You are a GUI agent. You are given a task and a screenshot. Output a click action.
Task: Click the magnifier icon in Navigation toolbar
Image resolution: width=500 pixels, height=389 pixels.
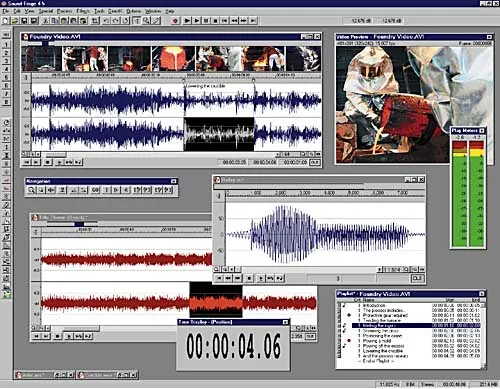(x=31, y=190)
